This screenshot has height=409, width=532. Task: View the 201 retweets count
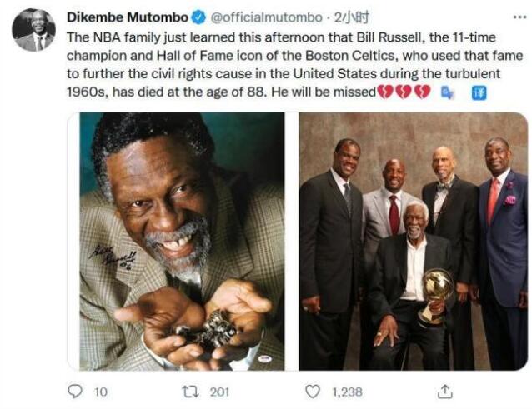pyautogui.click(x=219, y=392)
